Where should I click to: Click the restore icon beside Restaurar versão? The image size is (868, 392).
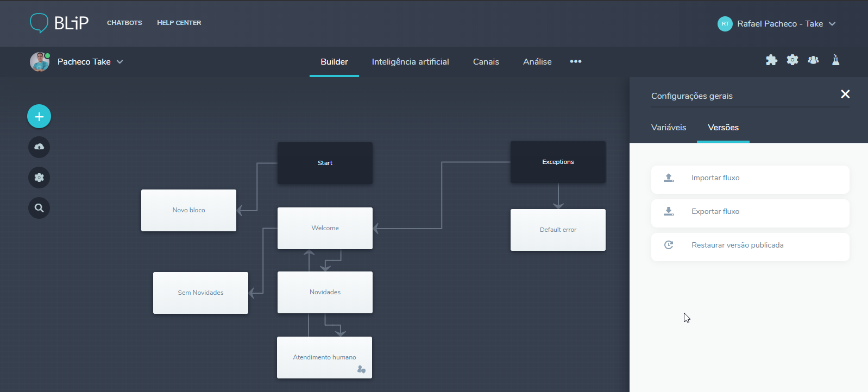[x=669, y=245]
